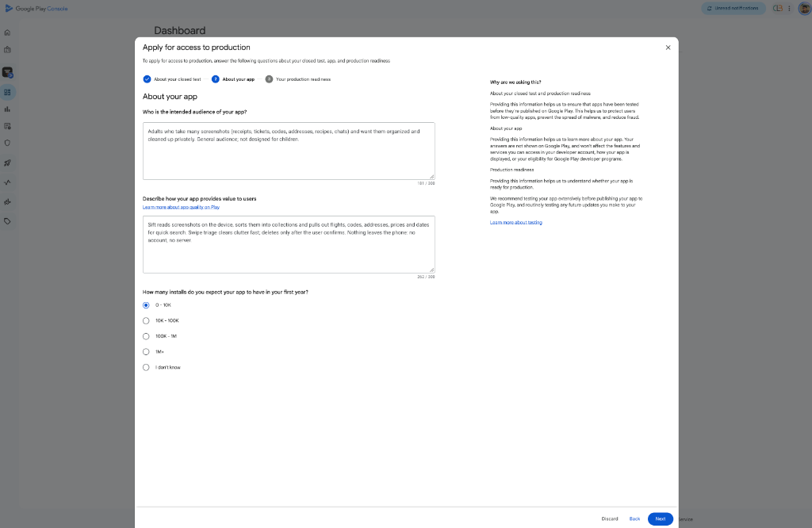Image resolution: width=812 pixels, height=528 pixels.
Task: Open the Unread notifications button
Action: pyautogui.click(x=733, y=8)
